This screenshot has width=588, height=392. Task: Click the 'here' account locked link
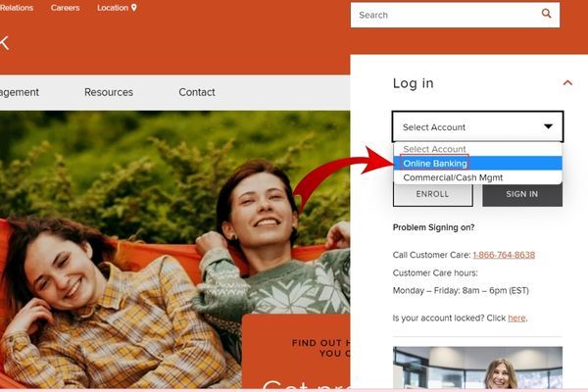[x=516, y=318]
